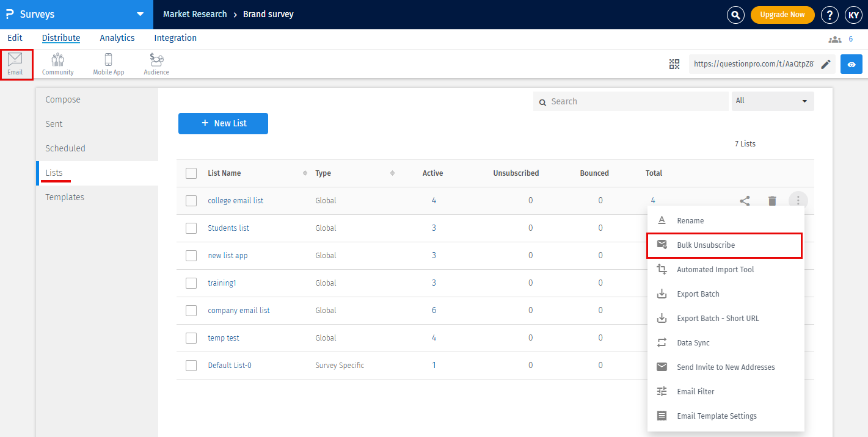868x437 pixels.
Task: Edit the survey URL with pencil icon
Action: pos(826,64)
